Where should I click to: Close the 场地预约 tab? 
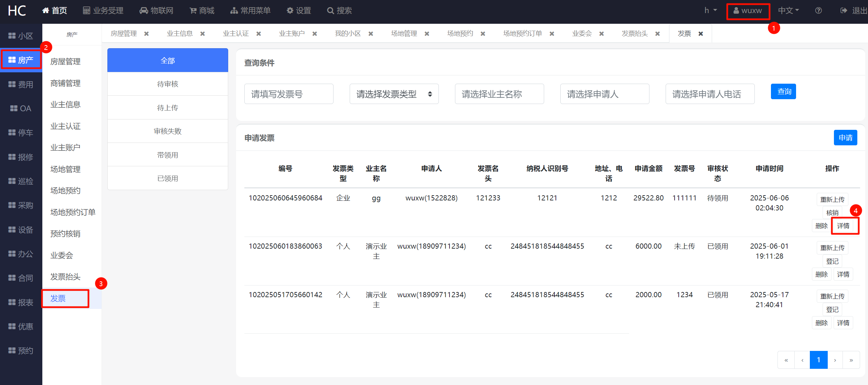point(483,34)
